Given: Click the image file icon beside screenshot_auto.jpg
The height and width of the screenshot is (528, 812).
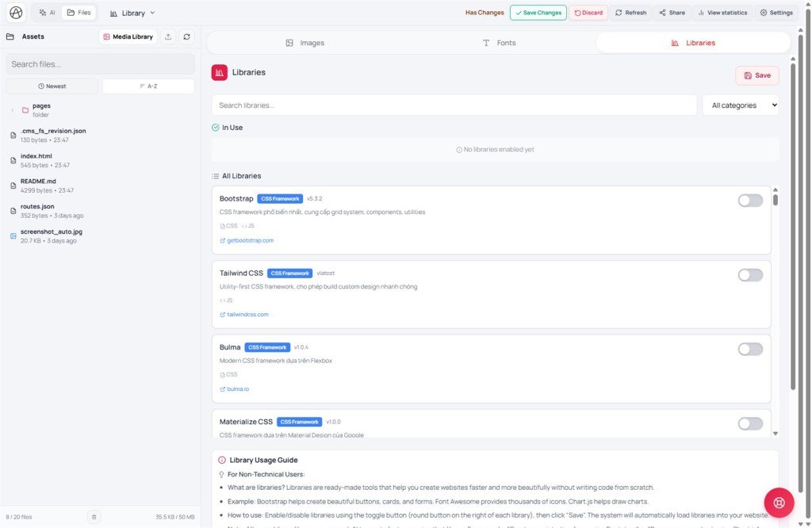Looking at the screenshot, I should [13, 236].
